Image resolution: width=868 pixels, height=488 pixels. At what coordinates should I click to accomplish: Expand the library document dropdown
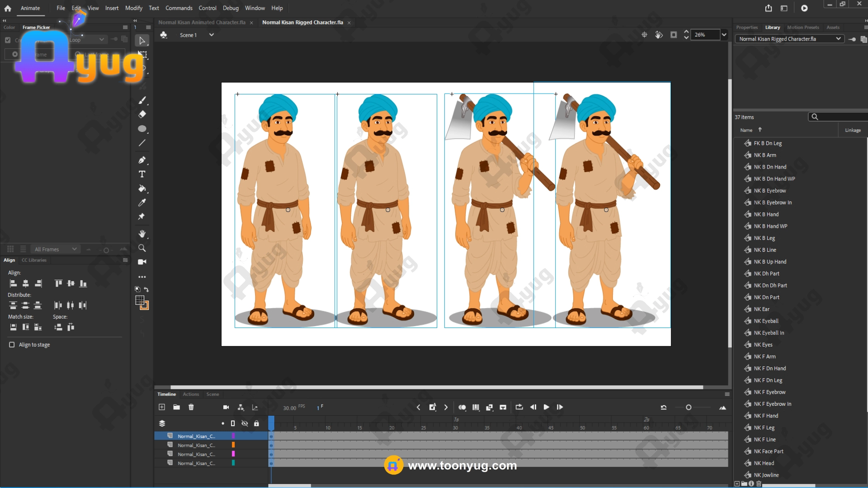click(838, 39)
